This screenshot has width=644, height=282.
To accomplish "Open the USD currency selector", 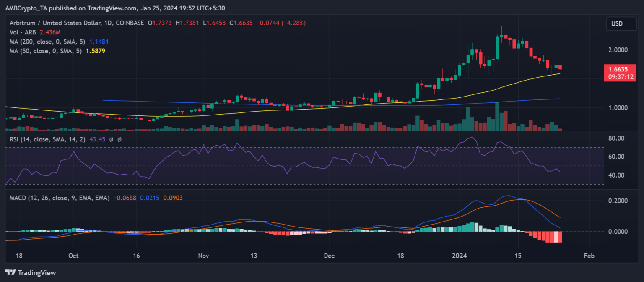I will click(x=617, y=23).
